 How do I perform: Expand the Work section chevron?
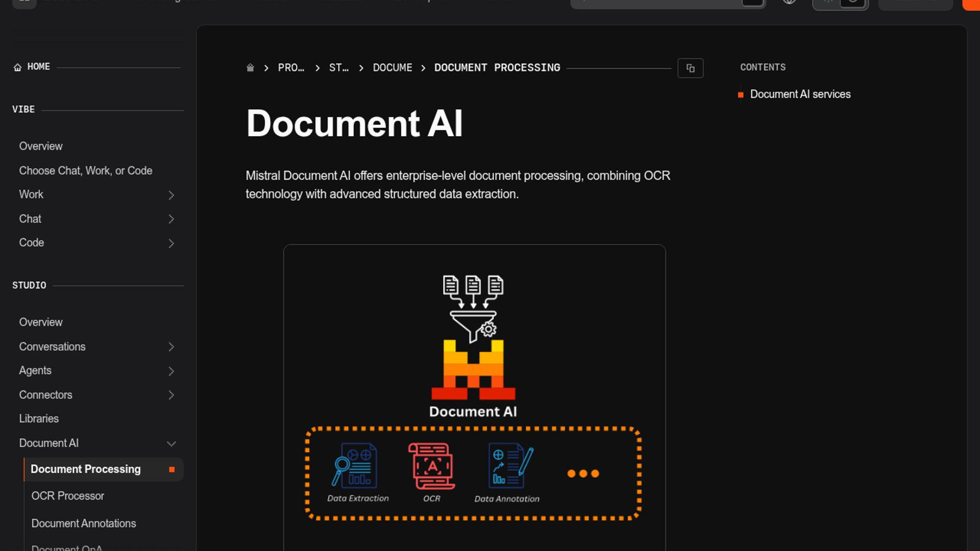point(171,195)
